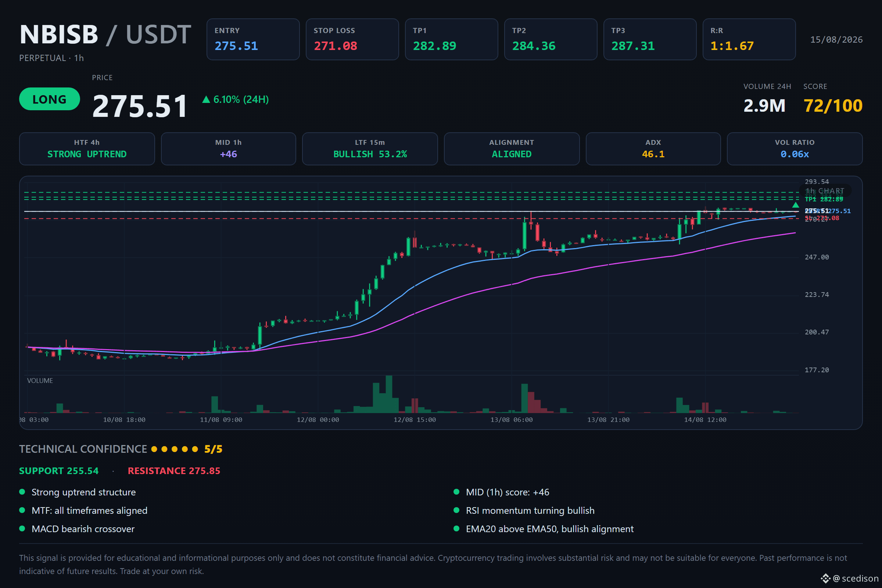Image resolution: width=882 pixels, height=588 pixels.
Task: Click the '6.10% (24H)' change value
Action: point(241,99)
